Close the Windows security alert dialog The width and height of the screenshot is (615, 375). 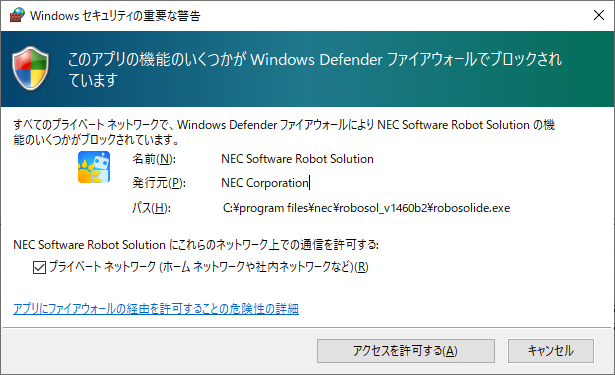(x=599, y=15)
